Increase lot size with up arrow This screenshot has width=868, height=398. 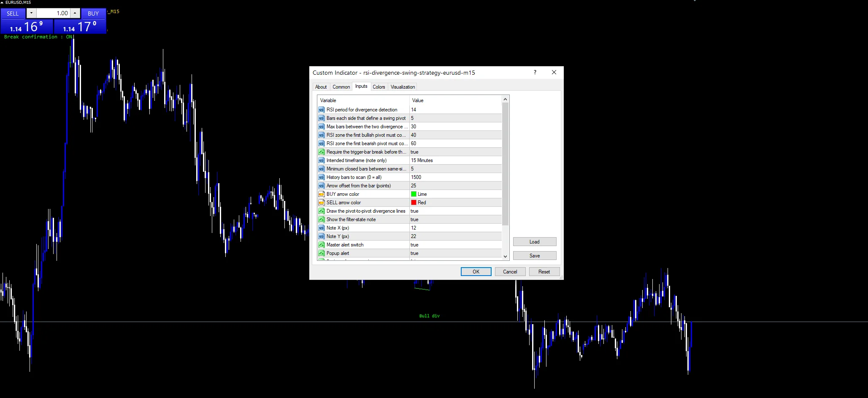[75, 13]
